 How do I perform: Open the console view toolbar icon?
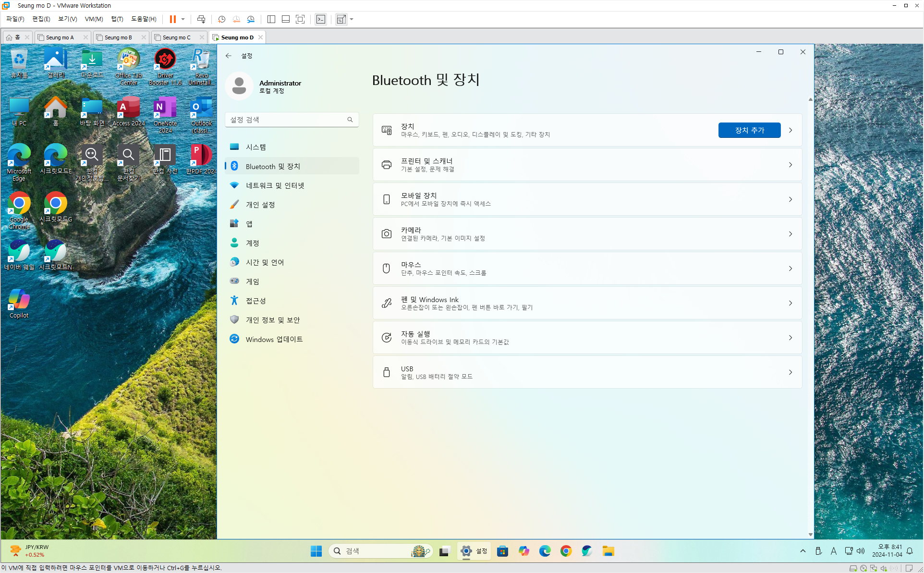coord(321,19)
